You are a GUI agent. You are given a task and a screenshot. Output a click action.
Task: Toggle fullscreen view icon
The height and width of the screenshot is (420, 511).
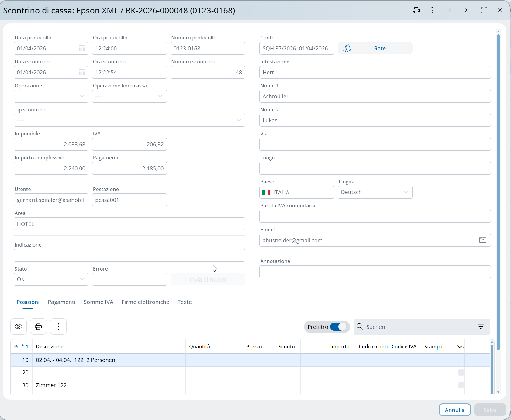point(484,10)
